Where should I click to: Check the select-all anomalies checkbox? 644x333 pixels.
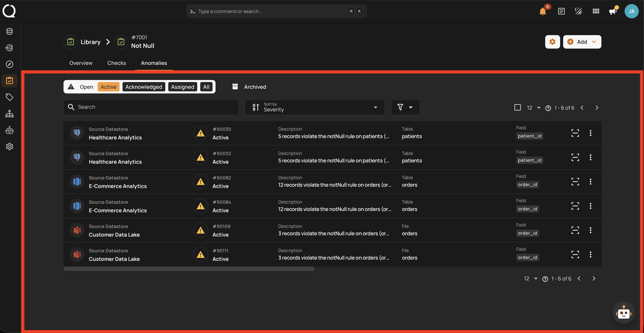518,108
